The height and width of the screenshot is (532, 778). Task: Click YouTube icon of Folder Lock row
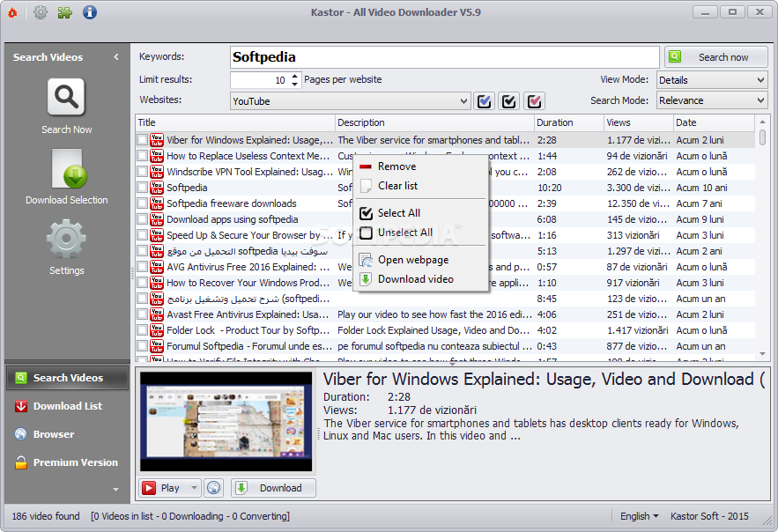pos(157,330)
